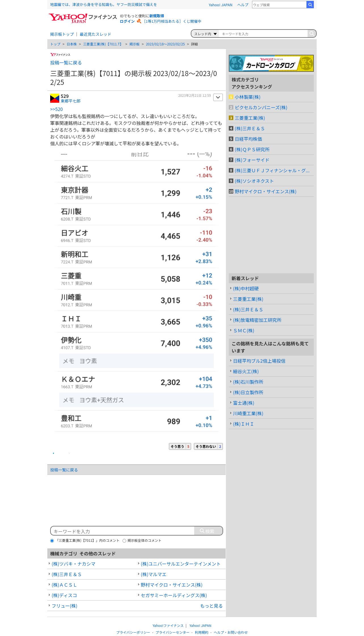Open the カードローンカタログ banner
The image size is (364, 636).
271,63
